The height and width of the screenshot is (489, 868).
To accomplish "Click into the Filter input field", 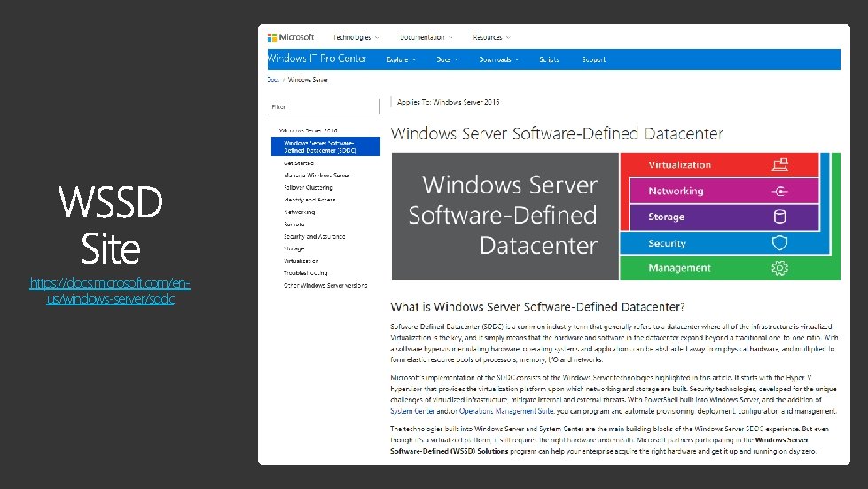I will tap(324, 106).
